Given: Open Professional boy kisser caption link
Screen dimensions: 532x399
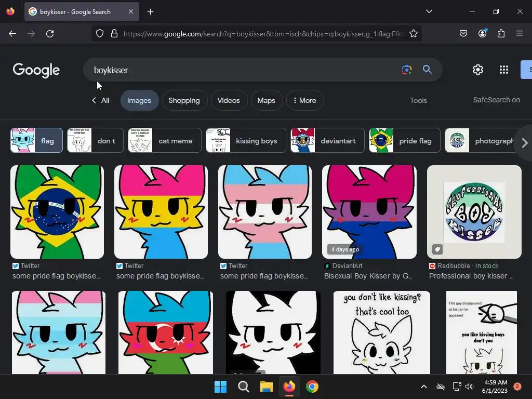Looking at the screenshot, I should coord(471,276).
